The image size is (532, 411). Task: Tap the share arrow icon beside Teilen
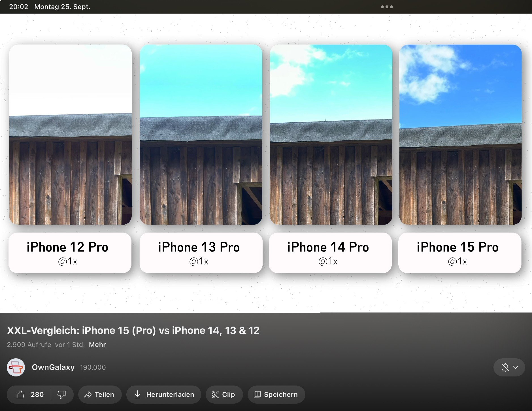click(88, 395)
